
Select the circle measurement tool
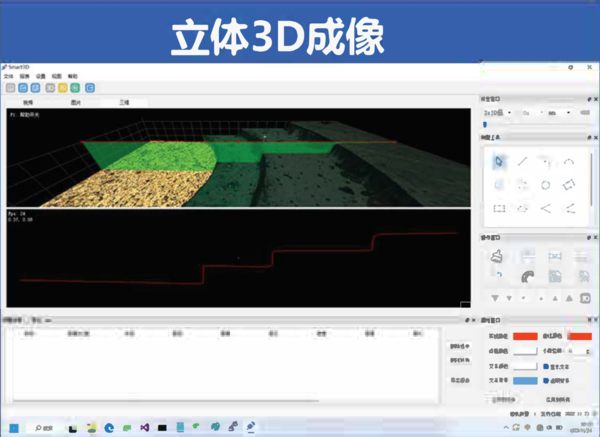click(546, 185)
